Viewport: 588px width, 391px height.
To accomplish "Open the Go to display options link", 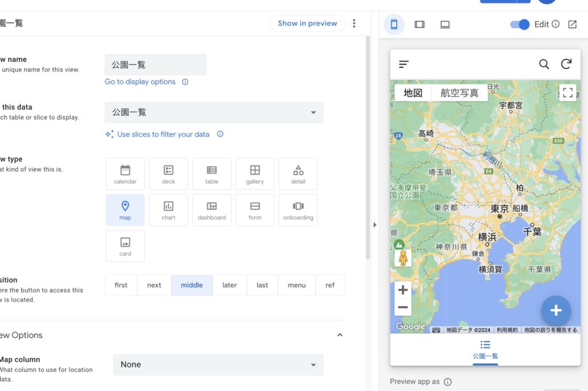I will (140, 82).
